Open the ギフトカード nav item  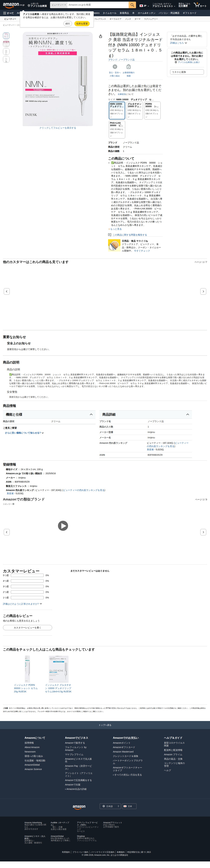click(x=189, y=13)
